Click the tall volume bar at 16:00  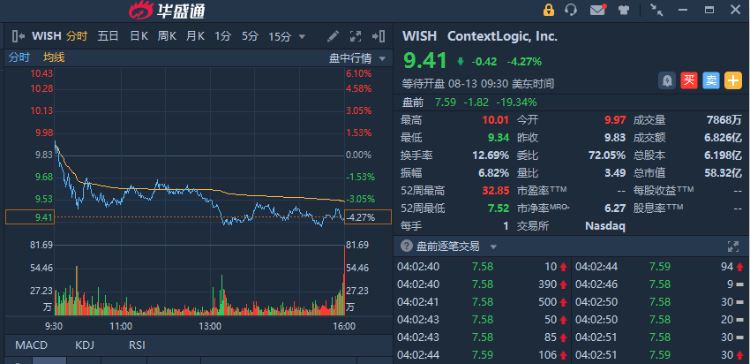click(x=344, y=280)
